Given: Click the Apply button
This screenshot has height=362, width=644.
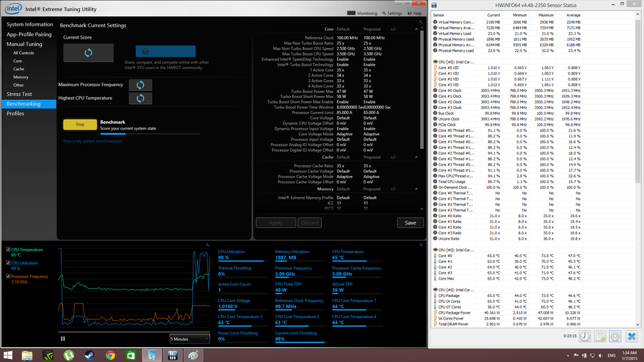Looking at the screenshot, I should (x=276, y=223).
